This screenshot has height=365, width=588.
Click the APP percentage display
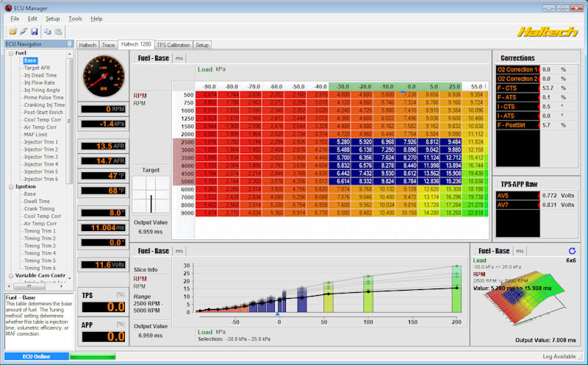coord(104,336)
